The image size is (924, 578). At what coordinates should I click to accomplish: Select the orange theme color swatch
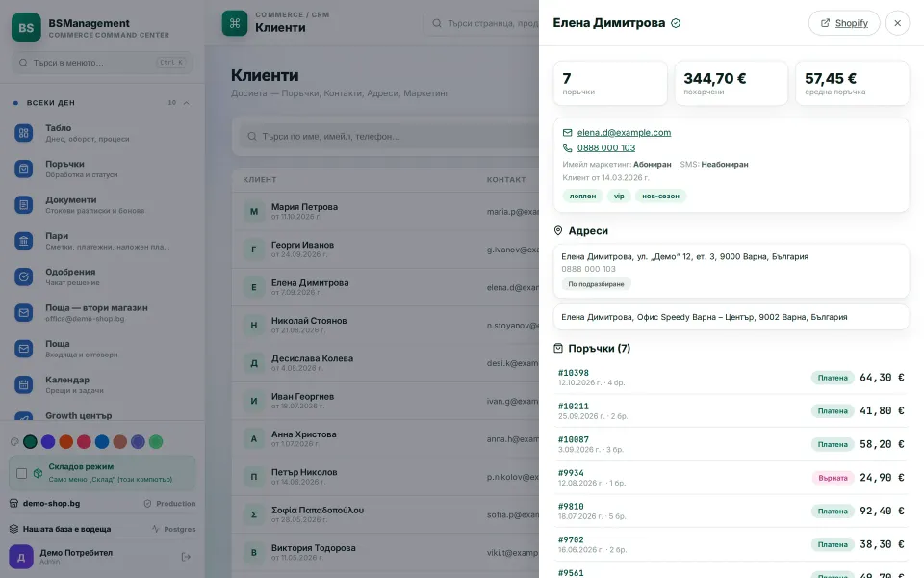click(66, 442)
